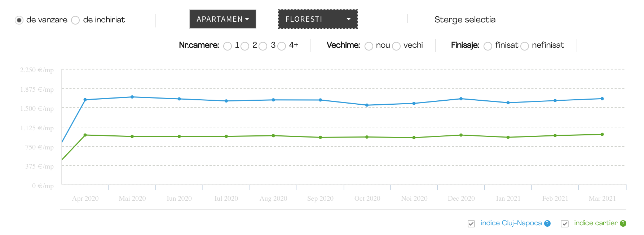Viewport: 644px width, 235px height.
Task: Click the green Dec 2020 data point
Action: (x=461, y=135)
